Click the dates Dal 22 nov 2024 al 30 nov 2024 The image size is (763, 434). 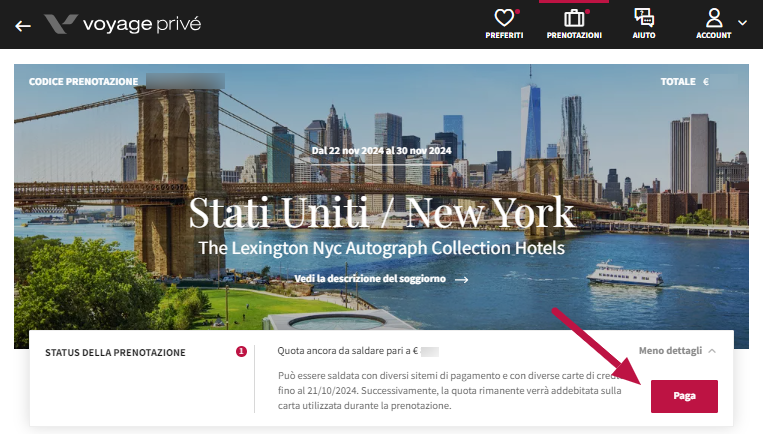pyautogui.click(x=382, y=151)
